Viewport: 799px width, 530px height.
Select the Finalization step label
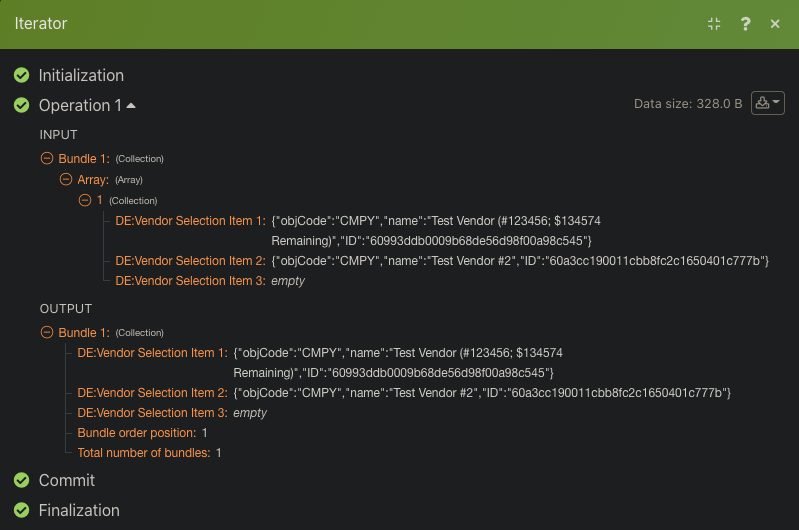tap(79, 510)
